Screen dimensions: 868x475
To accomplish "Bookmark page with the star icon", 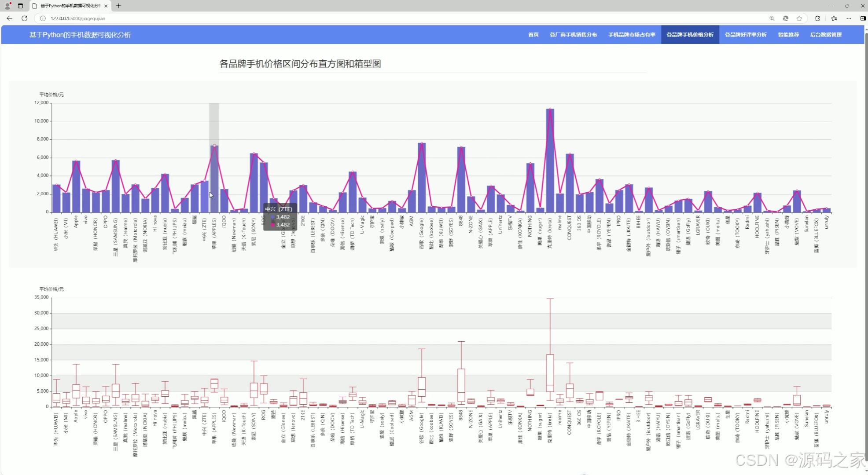I will [x=799, y=18].
